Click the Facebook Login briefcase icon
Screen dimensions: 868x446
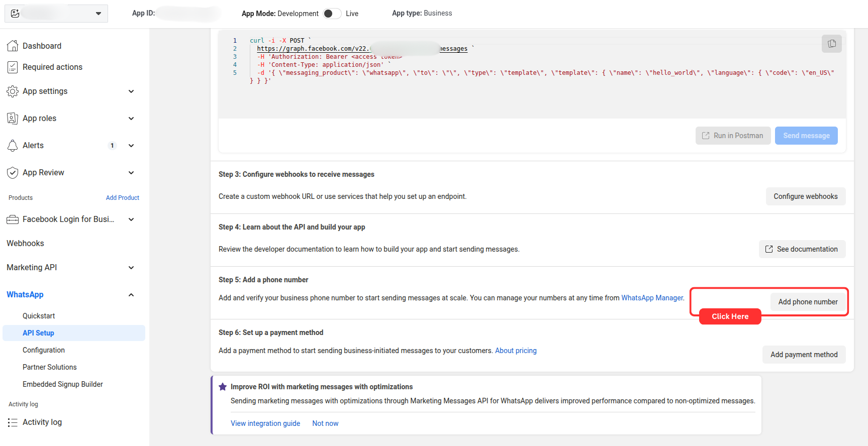tap(13, 219)
